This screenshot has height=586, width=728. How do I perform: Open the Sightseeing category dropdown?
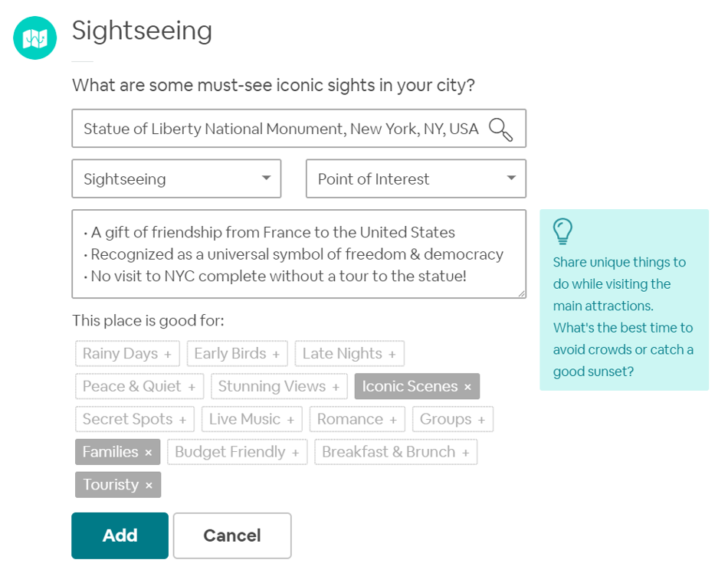(x=176, y=178)
